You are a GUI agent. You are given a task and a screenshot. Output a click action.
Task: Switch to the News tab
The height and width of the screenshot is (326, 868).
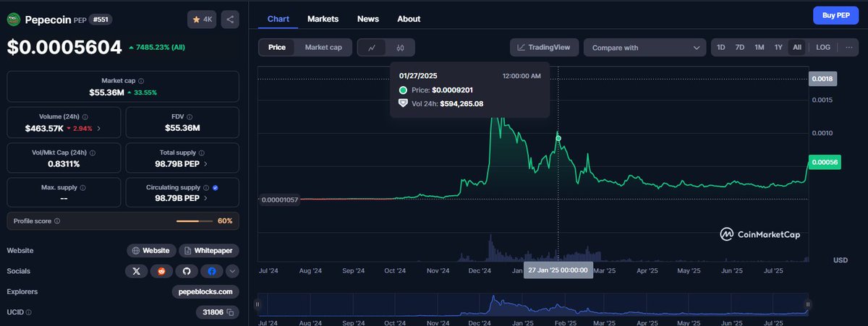[367, 19]
